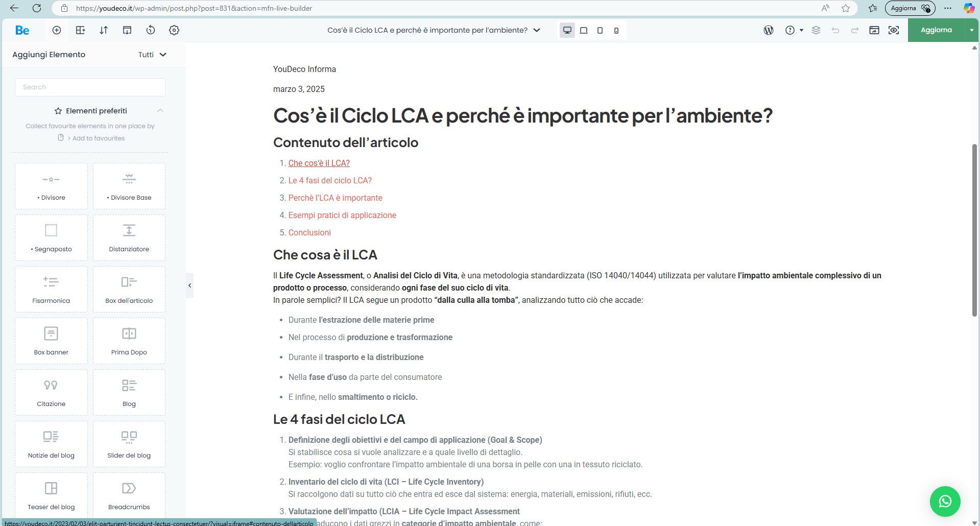This screenshot has height=526, width=980.
Task: Expand options arrow beside green Aggiorna
Action: click(x=971, y=30)
